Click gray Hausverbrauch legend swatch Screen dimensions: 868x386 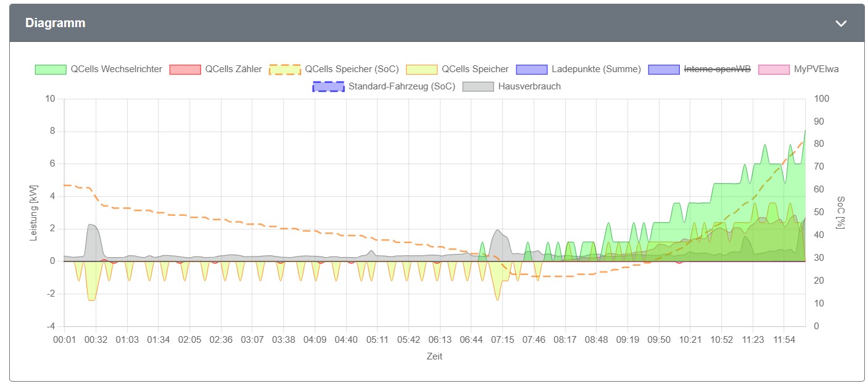point(478,86)
